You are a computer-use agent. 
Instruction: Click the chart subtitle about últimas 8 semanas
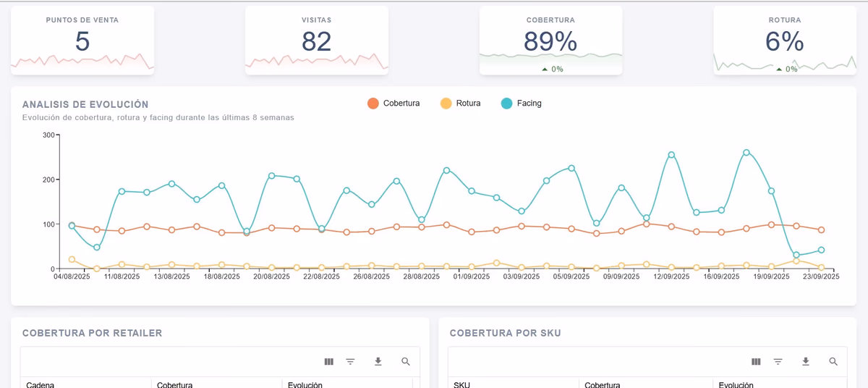[158, 117]
